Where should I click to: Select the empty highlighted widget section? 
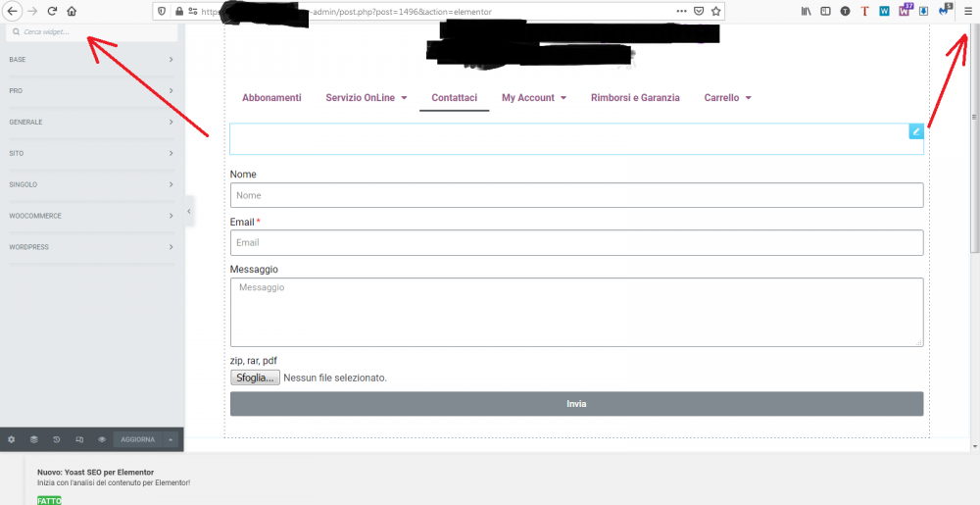click(x=577, y=138)
